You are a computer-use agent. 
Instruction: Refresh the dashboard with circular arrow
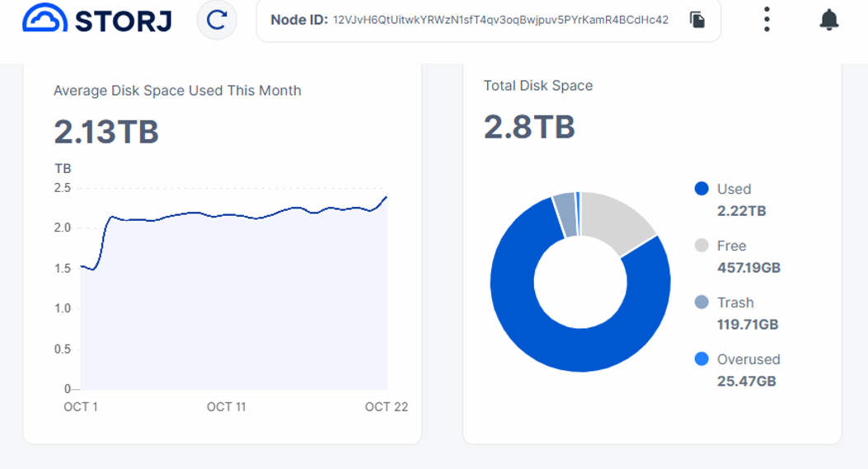tap(217, 20)
